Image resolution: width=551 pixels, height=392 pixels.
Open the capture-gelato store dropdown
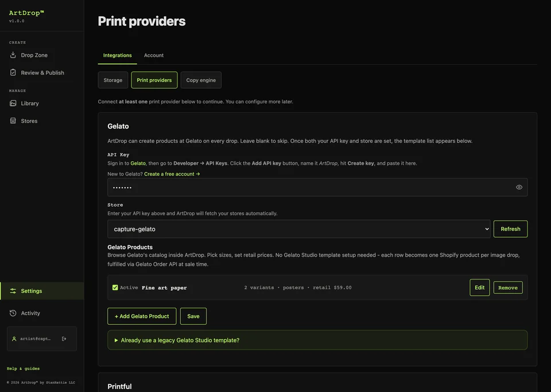click(x=298, y=229)
